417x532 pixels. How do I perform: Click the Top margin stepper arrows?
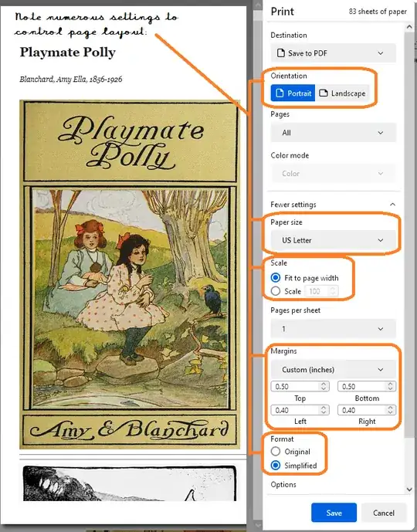pyautogui.click(x=324, y=386)
